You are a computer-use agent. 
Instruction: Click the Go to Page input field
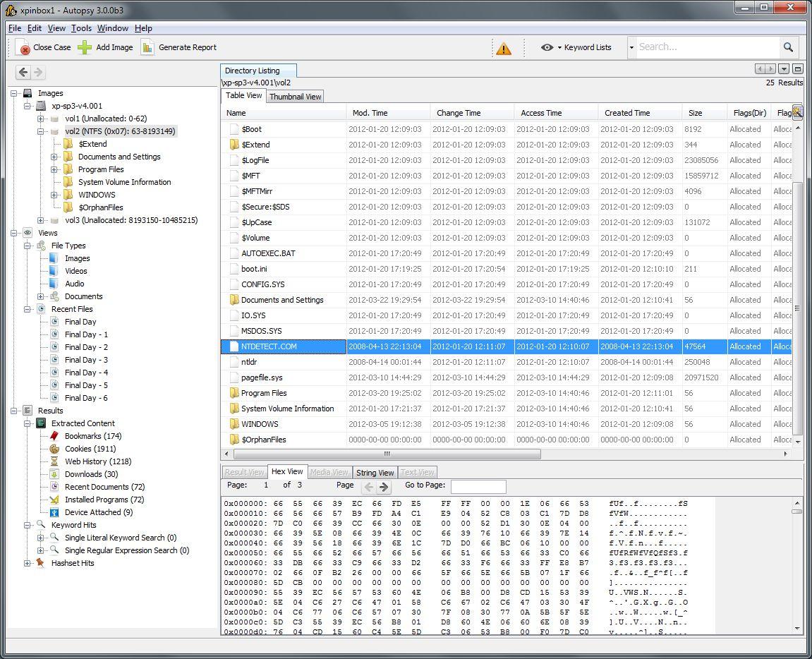(x=478, y=486)
